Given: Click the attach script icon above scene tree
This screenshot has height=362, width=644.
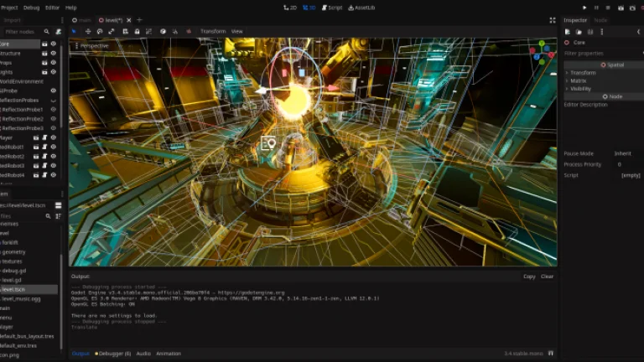Looking at the screenshot, I should point(59,32).
